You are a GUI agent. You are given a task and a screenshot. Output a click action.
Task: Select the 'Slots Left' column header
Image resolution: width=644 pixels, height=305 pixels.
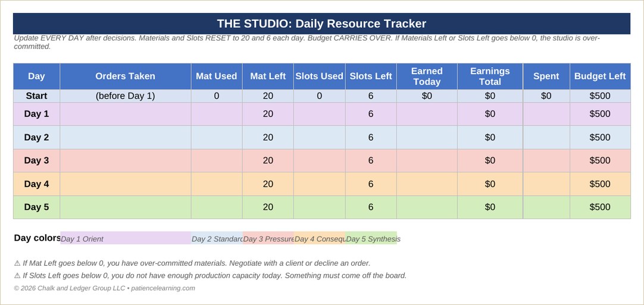point(371,76)
